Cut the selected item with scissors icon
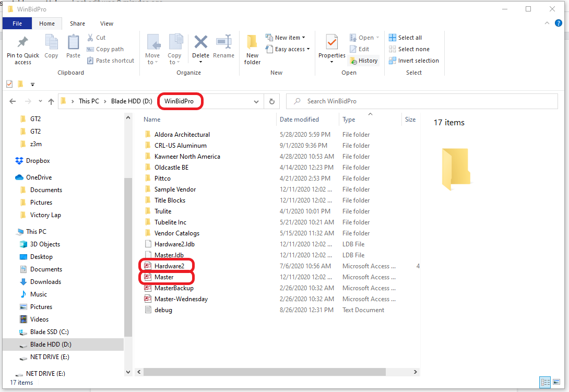The height and width of the screenshot is (392, 569). (x=90, y=38)
